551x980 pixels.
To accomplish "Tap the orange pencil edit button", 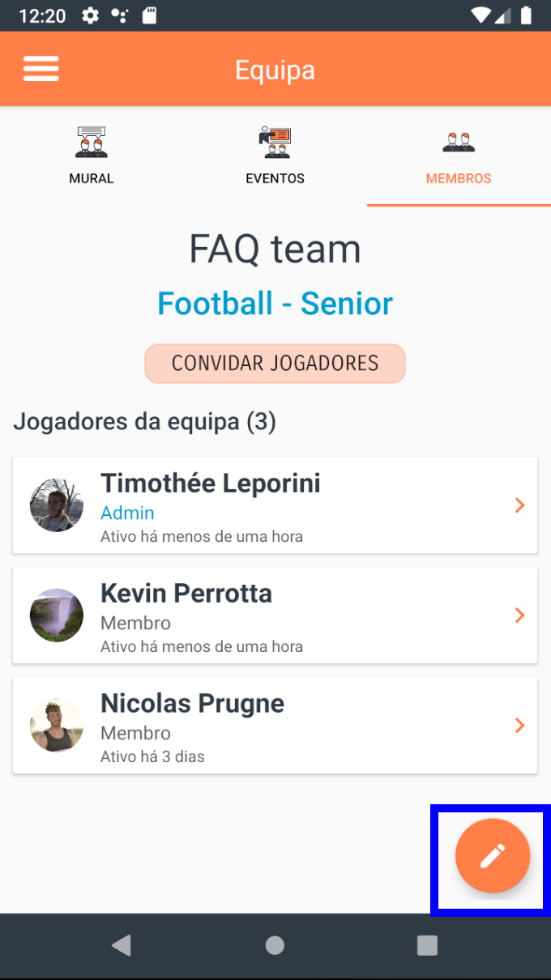I will coord(493,856).
